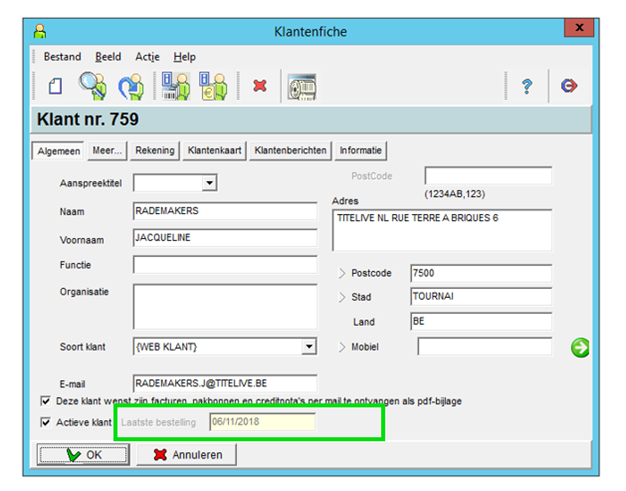The width and height of the screenshot is (626, 491).
Task: Toggle the invoices by mail pdf checkbox
Action: 46,401
